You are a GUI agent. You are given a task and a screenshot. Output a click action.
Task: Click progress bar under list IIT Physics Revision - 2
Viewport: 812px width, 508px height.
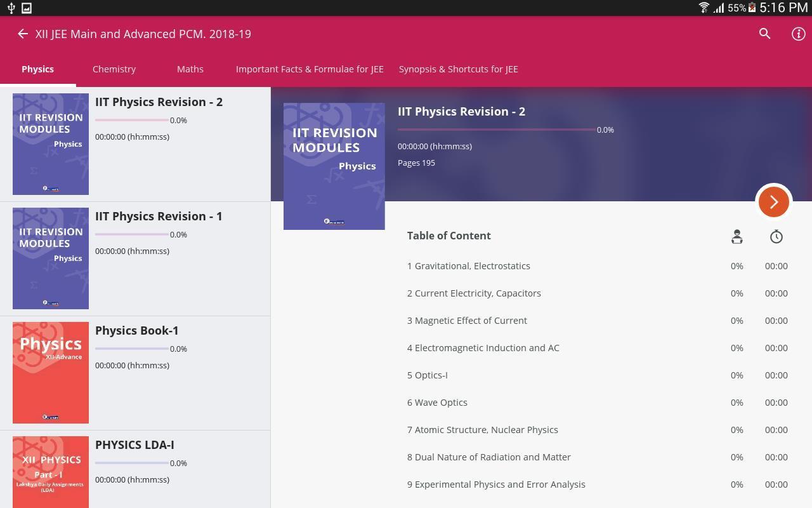coord(132,120)
